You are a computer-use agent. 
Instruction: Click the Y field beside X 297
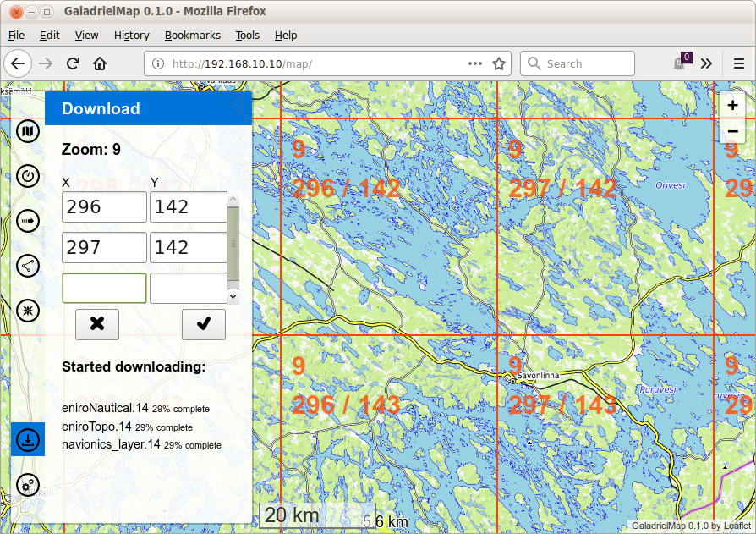point(188,247)
